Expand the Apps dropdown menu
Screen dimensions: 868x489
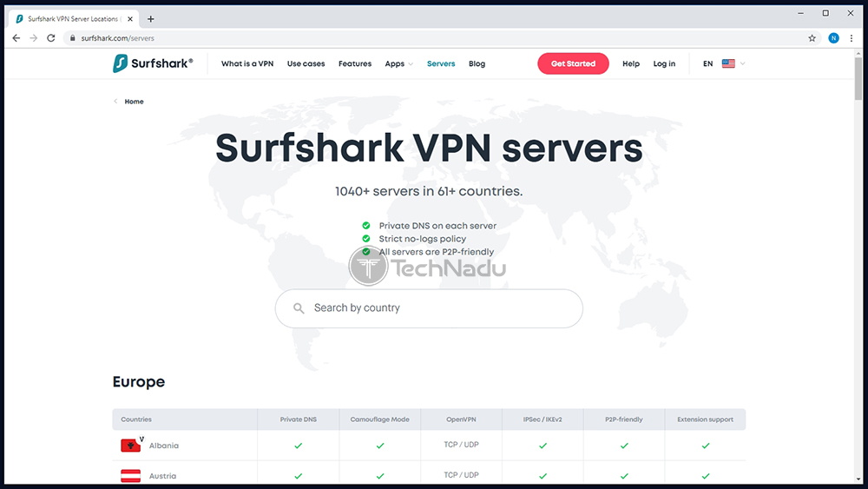399,63
